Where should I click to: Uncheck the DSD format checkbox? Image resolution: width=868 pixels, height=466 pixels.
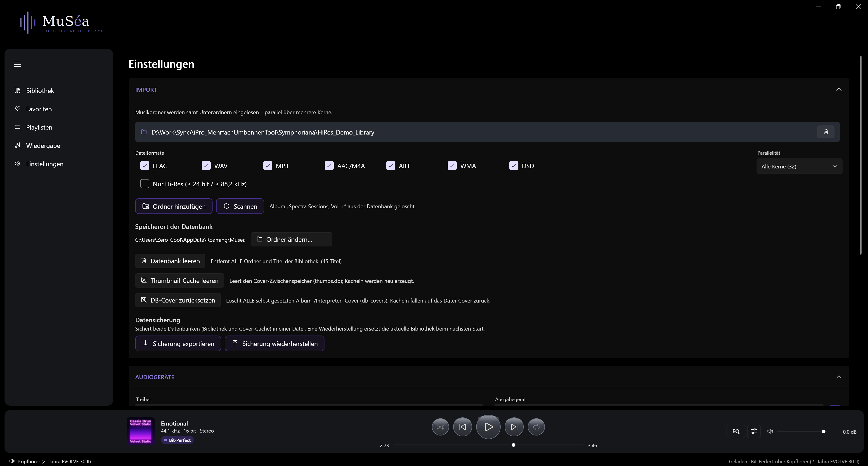point(513,166)
